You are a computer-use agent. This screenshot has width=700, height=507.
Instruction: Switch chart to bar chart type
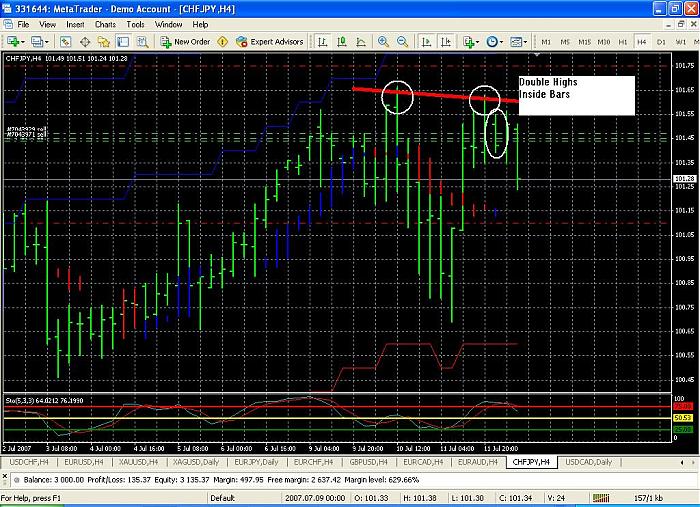(x=322, y=42)
